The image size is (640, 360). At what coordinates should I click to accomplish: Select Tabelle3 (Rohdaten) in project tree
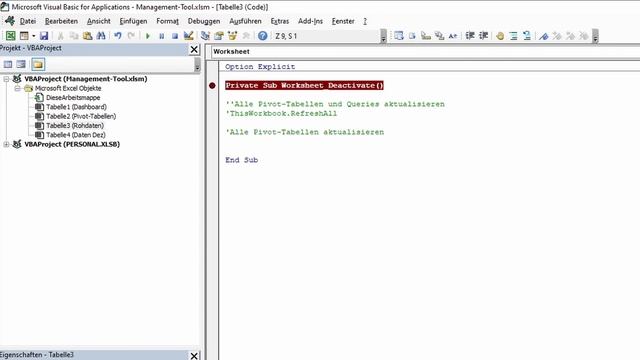[x=75, y=126]
